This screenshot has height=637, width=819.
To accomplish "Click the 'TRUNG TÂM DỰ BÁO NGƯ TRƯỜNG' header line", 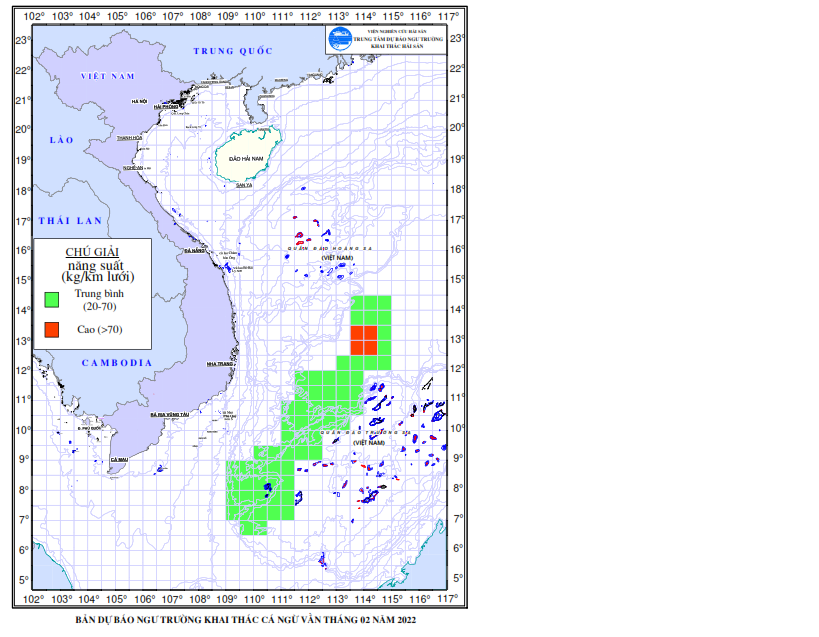I will click(x=398, y=39).
